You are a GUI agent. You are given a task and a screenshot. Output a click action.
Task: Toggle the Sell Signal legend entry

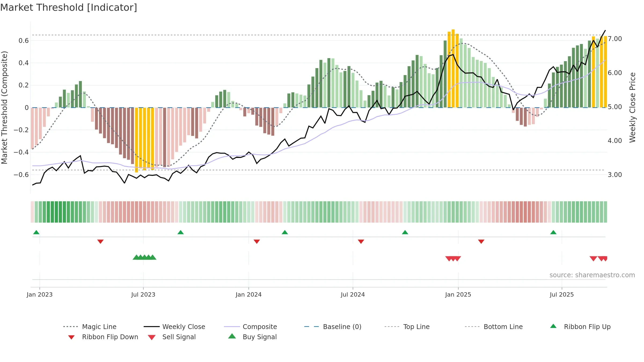click(x=172, y=337)
